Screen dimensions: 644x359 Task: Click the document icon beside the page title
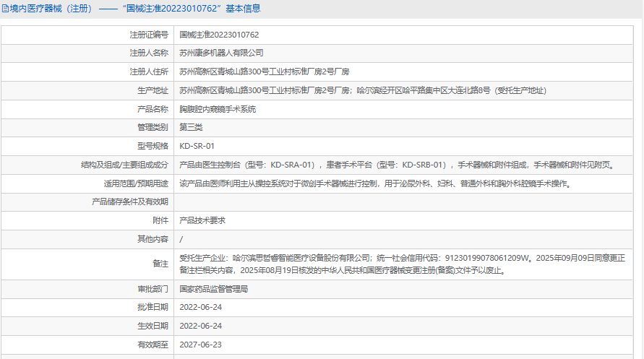tap(5, 9)
